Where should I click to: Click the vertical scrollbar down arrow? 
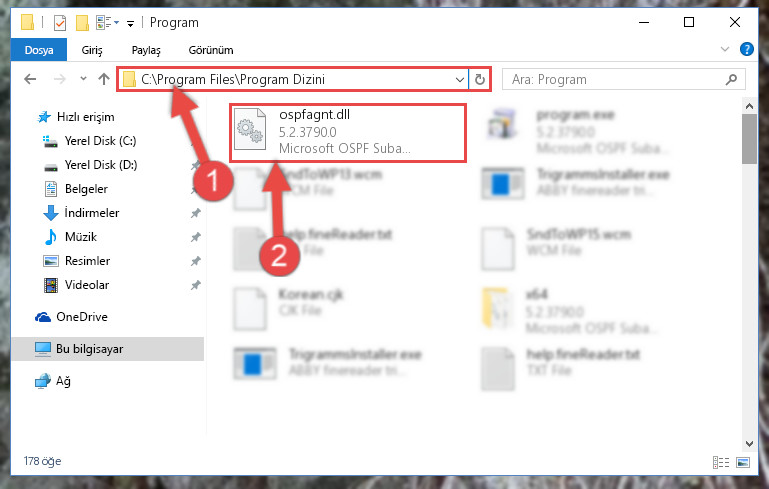coord(749,443)
